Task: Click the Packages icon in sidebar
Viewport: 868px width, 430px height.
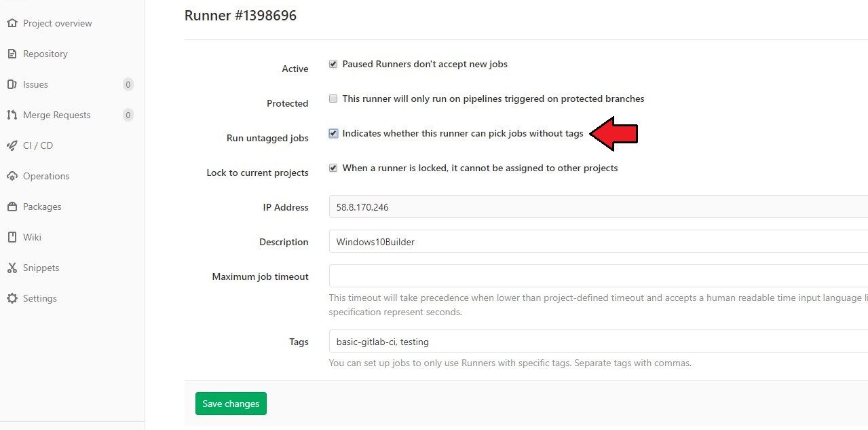Action: coord(12,207)
